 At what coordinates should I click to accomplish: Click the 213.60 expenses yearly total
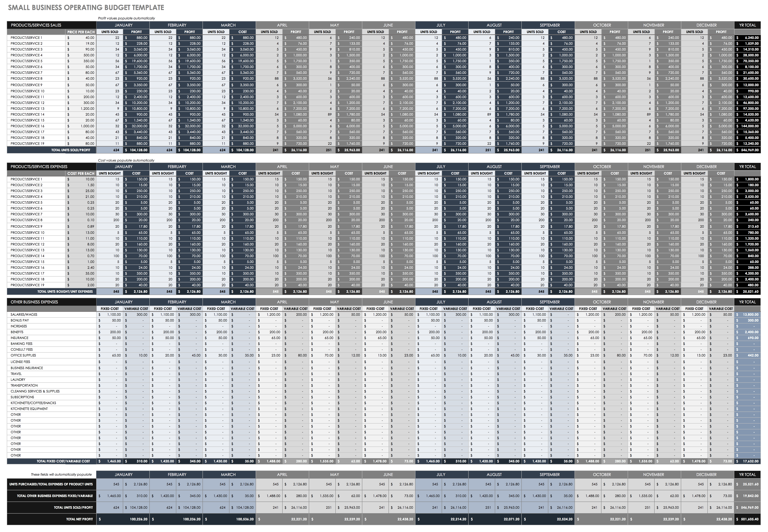coord(747,226)
